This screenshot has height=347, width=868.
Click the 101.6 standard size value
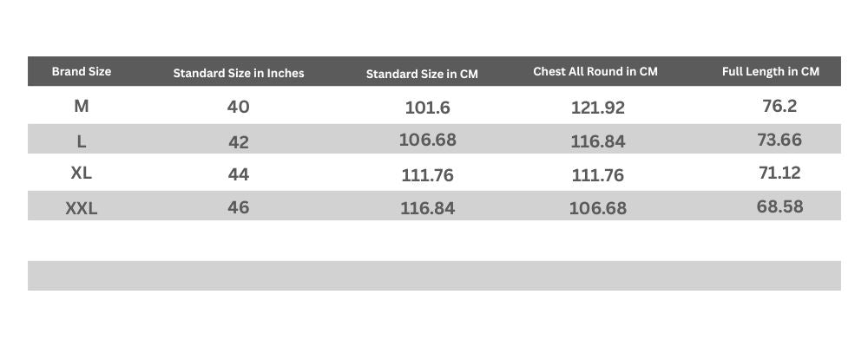tap(427, 108)
